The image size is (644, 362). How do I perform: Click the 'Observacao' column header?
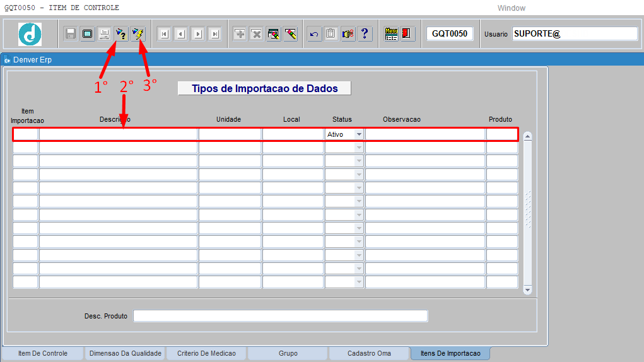click(402, 119)
